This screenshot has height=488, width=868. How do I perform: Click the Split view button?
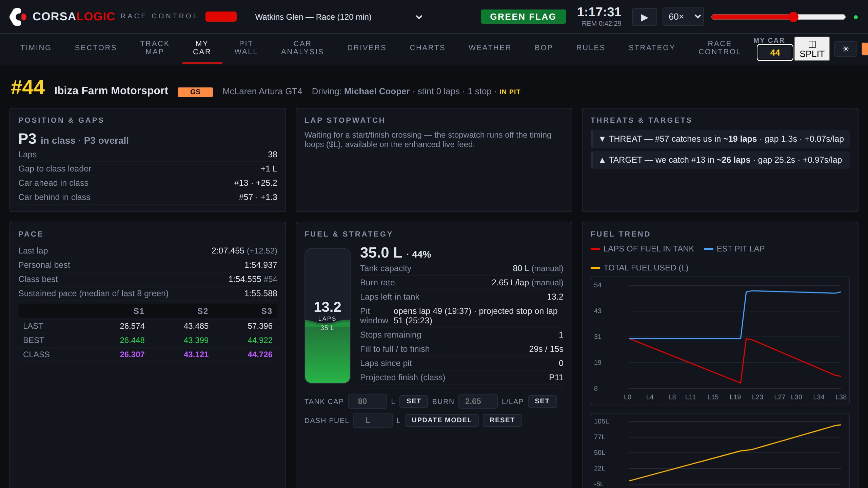[x=812, y=49]
